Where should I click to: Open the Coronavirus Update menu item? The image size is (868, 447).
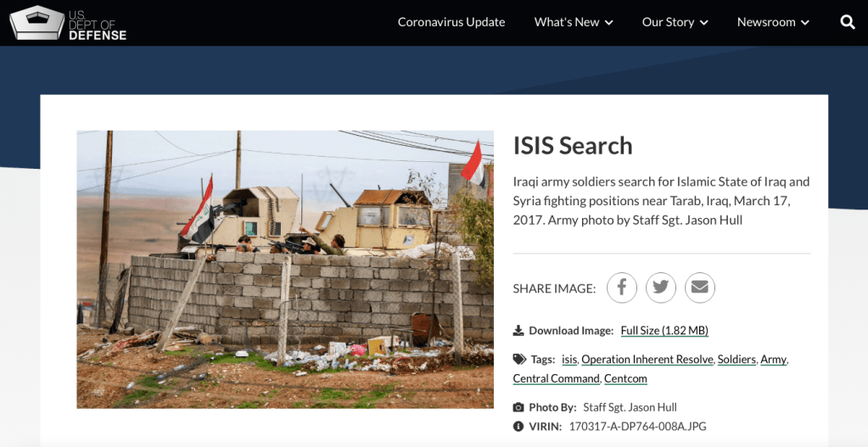click(451, 22)
